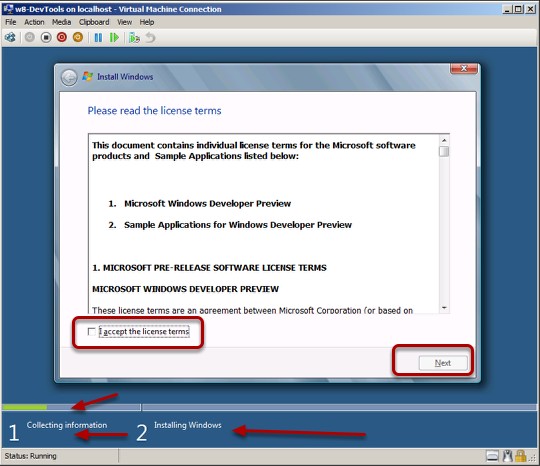Open the File menu
Screen dimensions: 540x466
click(11, 22)
